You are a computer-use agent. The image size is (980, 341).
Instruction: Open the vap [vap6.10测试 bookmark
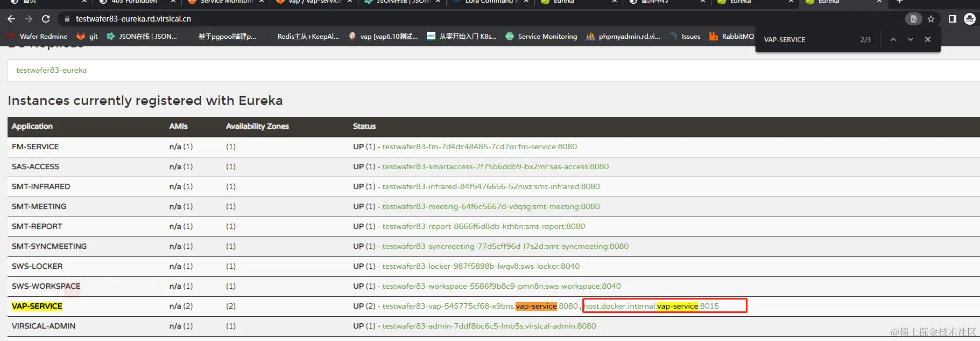[383, 37]
